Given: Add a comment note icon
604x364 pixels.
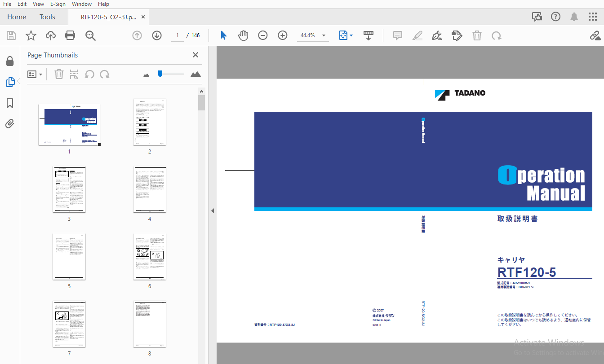Looking at the screenshot, I should point(397,35).
